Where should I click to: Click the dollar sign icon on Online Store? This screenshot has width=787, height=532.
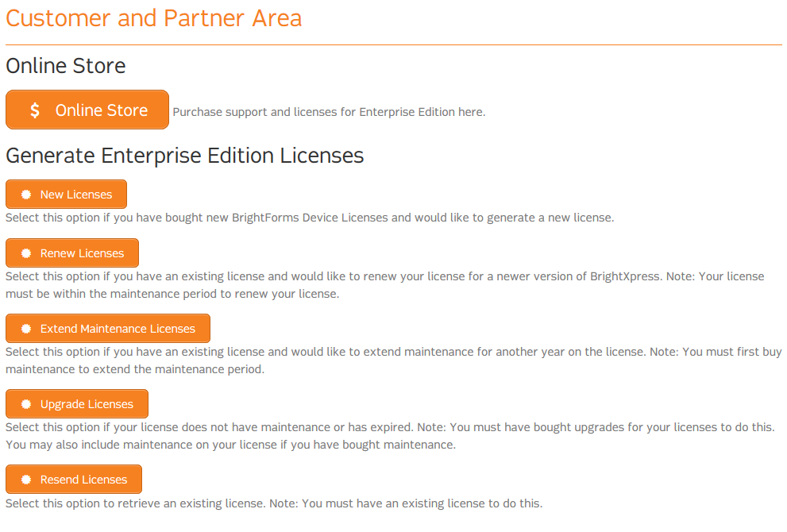pyautogui.click(x=34, y=110)
